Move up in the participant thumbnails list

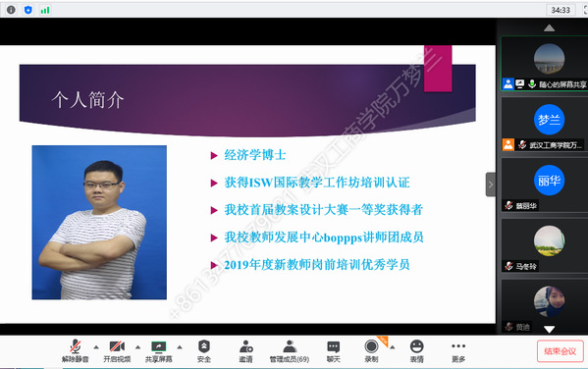tap(549, 27)
